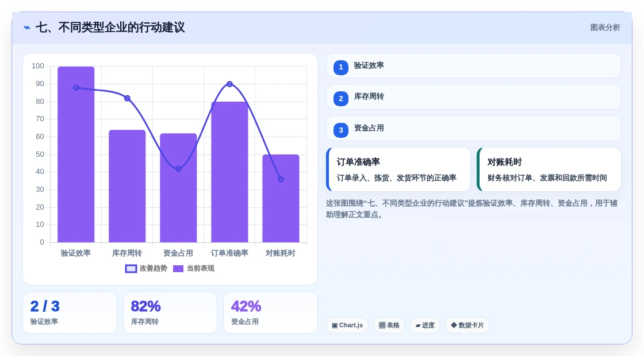Click the 七、不同类型企业的行动建议 title
This screenshot has width=644, height=356.
110,28
